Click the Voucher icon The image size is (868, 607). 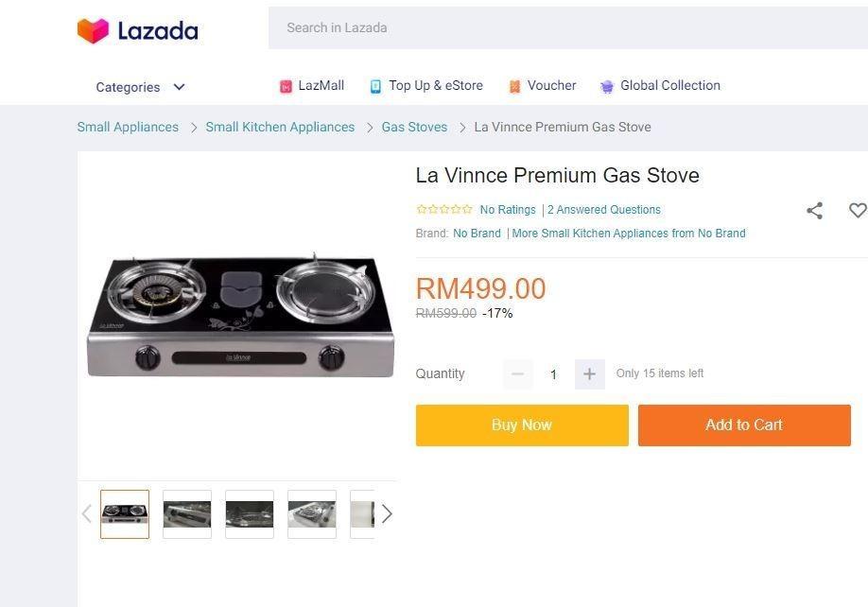[514, 86]
